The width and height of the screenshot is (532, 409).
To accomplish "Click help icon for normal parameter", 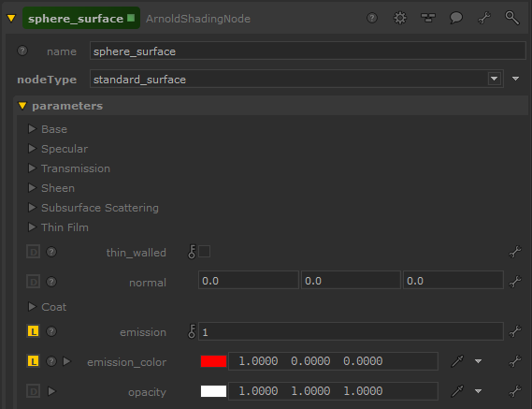I will point(51,282).
